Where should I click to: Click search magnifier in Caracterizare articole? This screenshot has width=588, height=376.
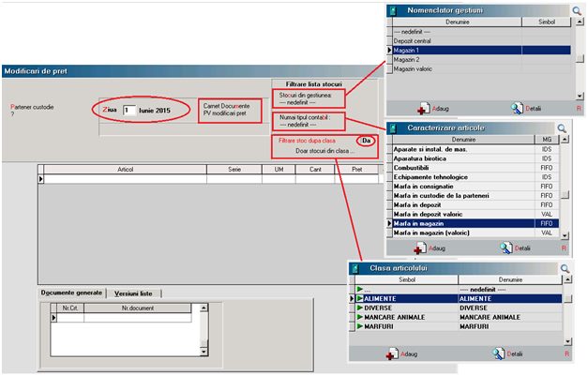click(562, 128)
